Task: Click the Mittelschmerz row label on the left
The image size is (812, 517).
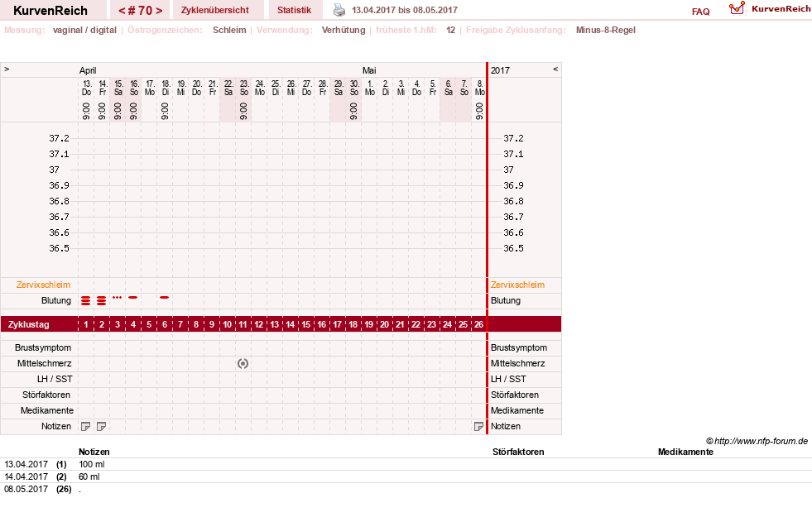Action: (x=44, y=363)
